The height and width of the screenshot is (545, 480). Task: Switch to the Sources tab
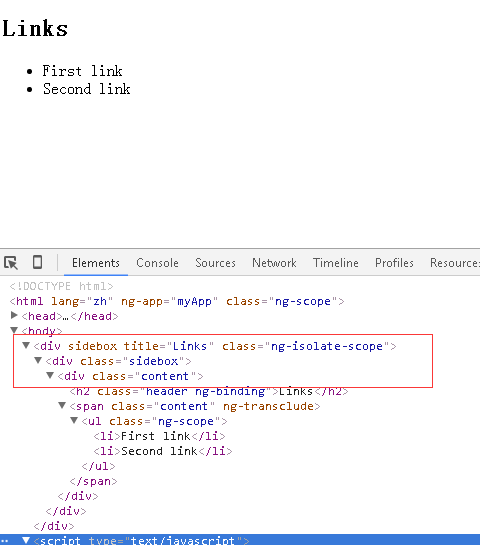(215, 263)
